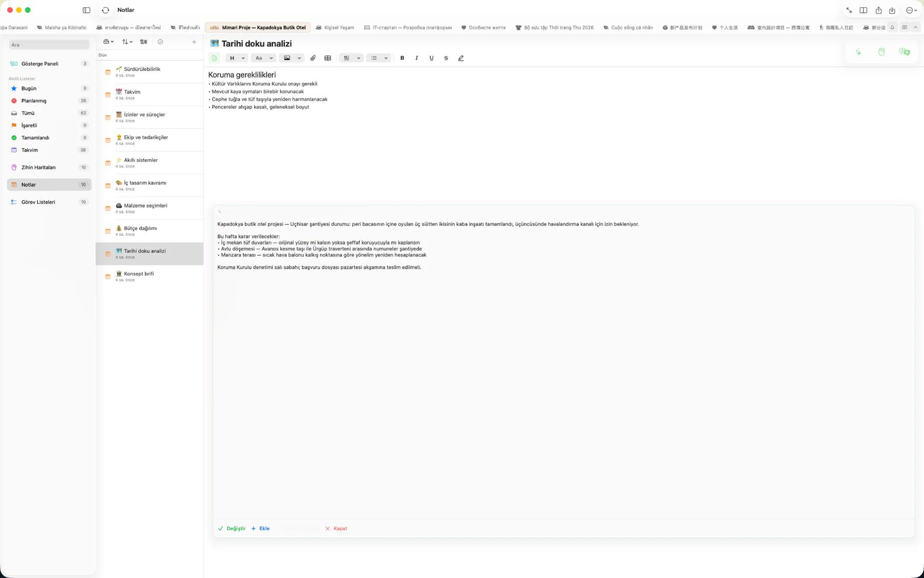Insert a table with table icon
Image resolution: width=924 pixels, height=578 pixels.
(328, 58)
